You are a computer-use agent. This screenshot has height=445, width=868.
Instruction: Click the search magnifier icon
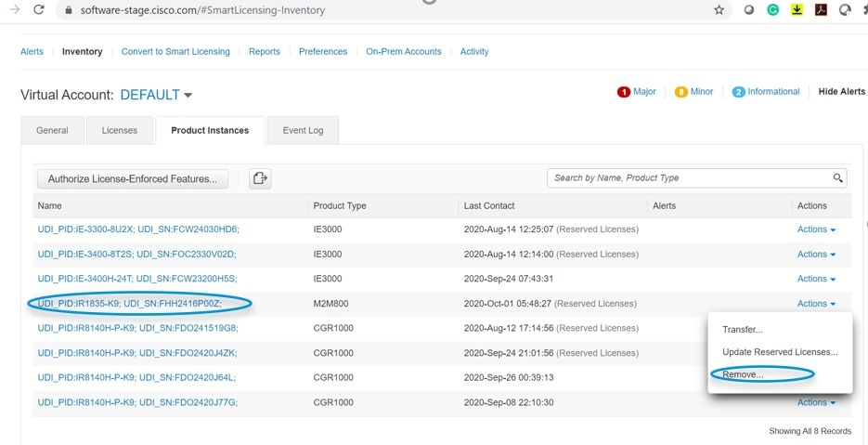(838, 177)
